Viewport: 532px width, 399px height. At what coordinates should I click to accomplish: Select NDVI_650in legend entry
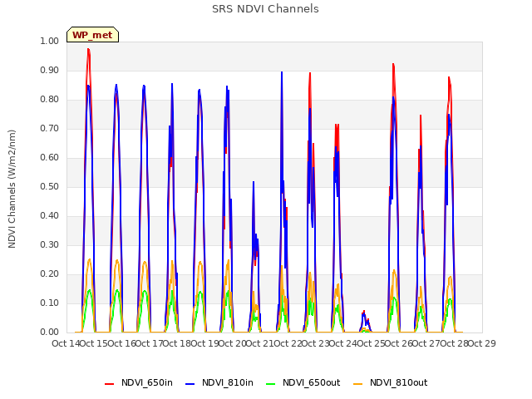[139, 382]
